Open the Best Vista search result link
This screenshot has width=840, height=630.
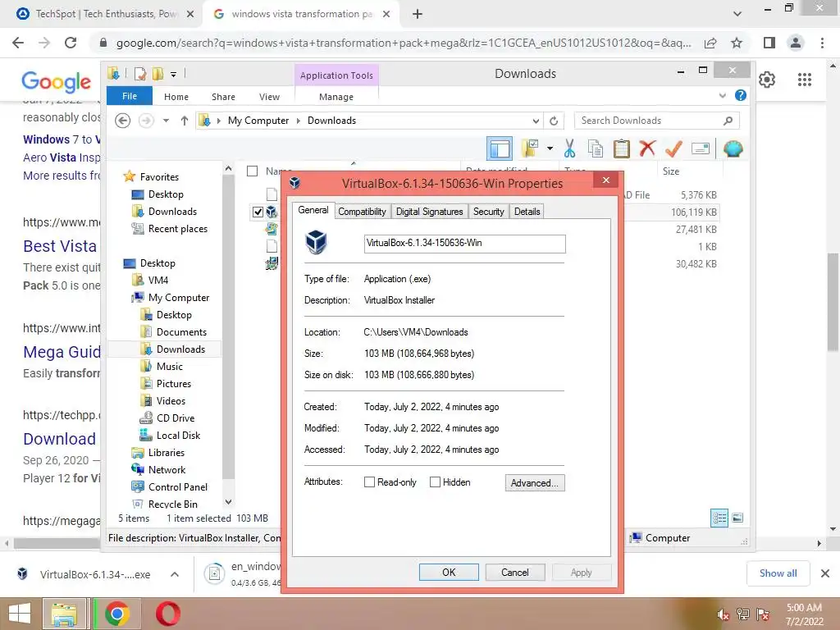coord(60,246)
